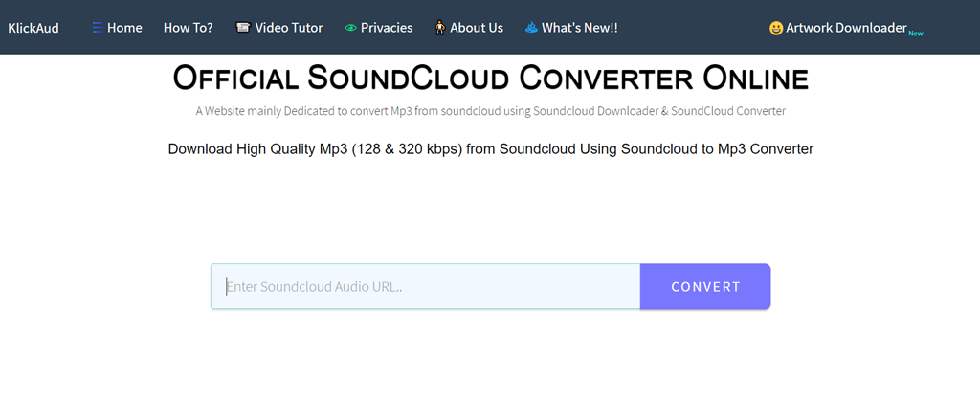The height and width of the screenshot is (405, 980).
Task: Click the video cassette icon beside Video Tutor
Action: click(243, 28)
